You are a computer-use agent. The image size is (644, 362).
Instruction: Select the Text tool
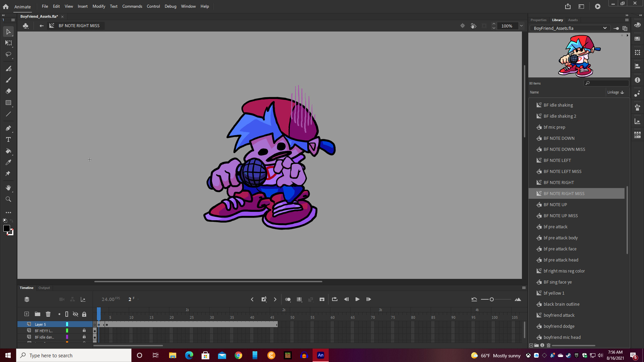click(8, 139)
